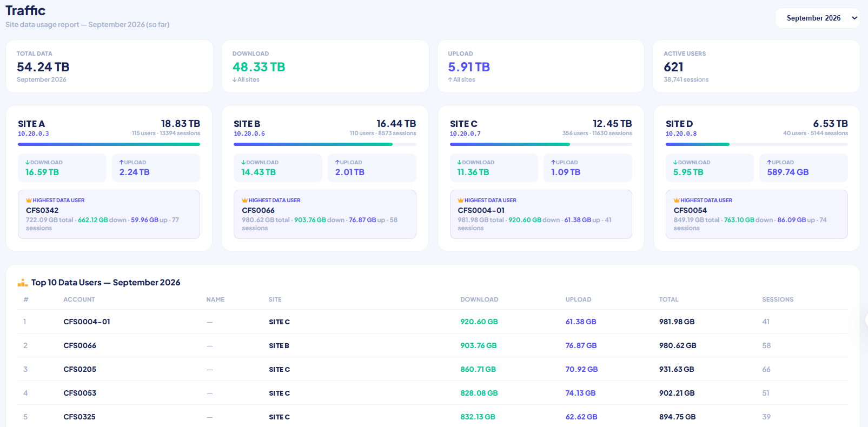Click the Site A IP address 10.20.0.3
Image resolution: width=868 pixels, height=427 pixels.
(34, 134)
